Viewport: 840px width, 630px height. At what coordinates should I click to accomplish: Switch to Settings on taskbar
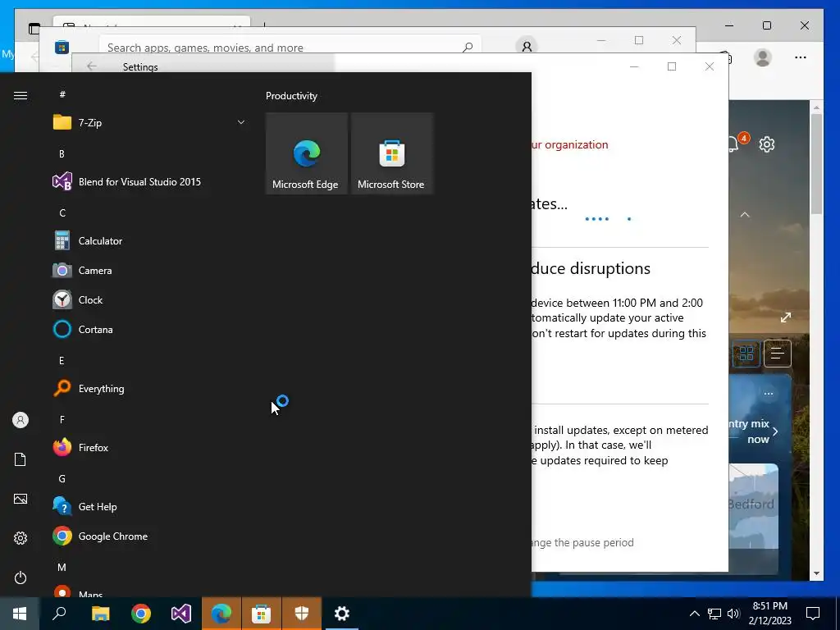(342, 614)
